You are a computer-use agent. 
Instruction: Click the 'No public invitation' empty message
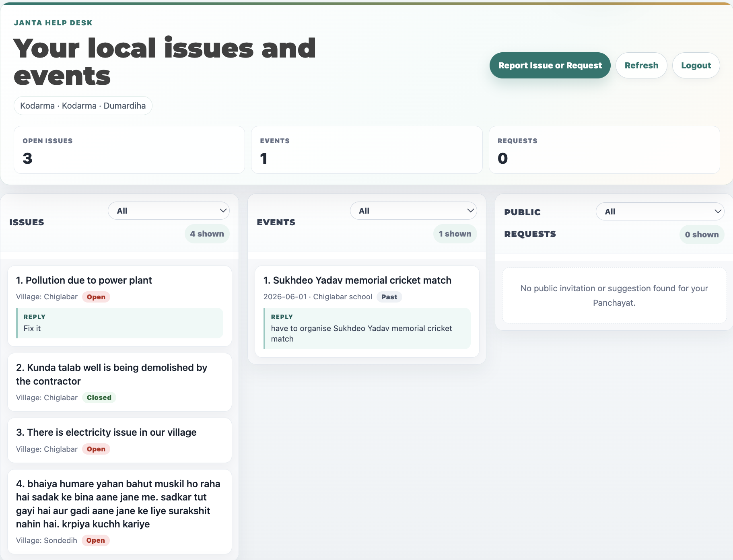point(614,295)
